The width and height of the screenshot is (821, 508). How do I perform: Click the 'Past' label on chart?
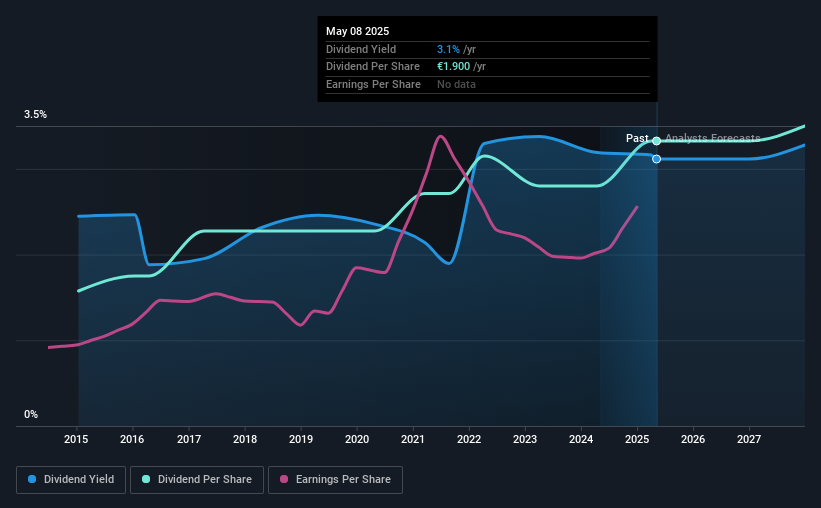click(637, 138)
